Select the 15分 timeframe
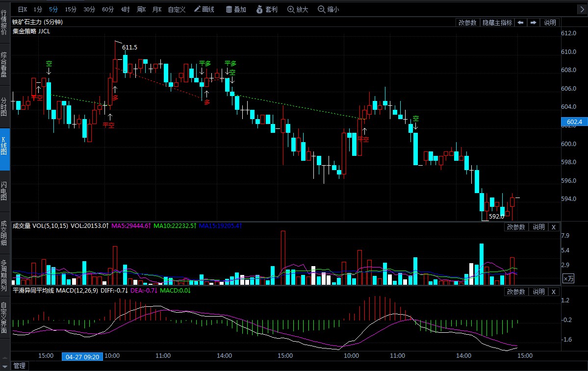588x371 pixels. (71, 9)
